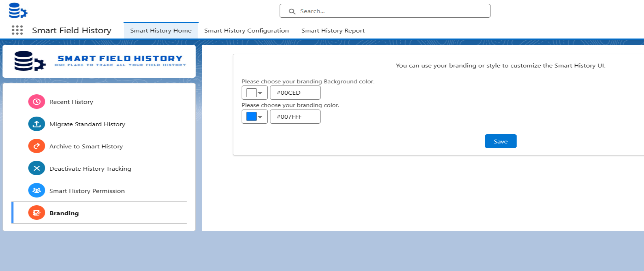This screenshot has width=644, height=271.
Task: Click the orange Archive to Smart History icon
Action: pos(37,146)
